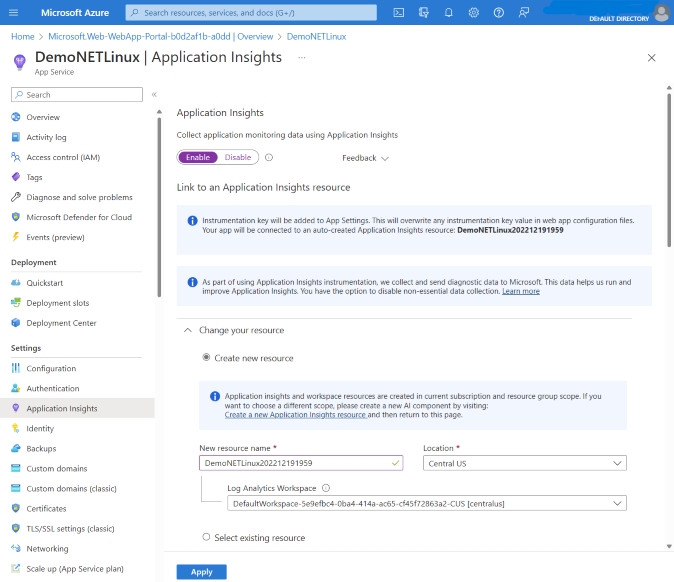Open the Learn more link

pyautogui.click(x=521, y=291)
